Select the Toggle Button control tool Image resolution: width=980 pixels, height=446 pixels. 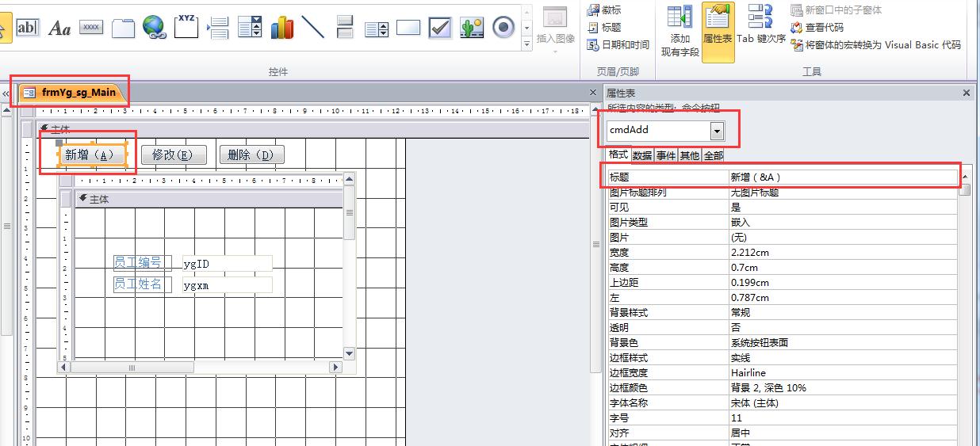(x=345, y=28)
